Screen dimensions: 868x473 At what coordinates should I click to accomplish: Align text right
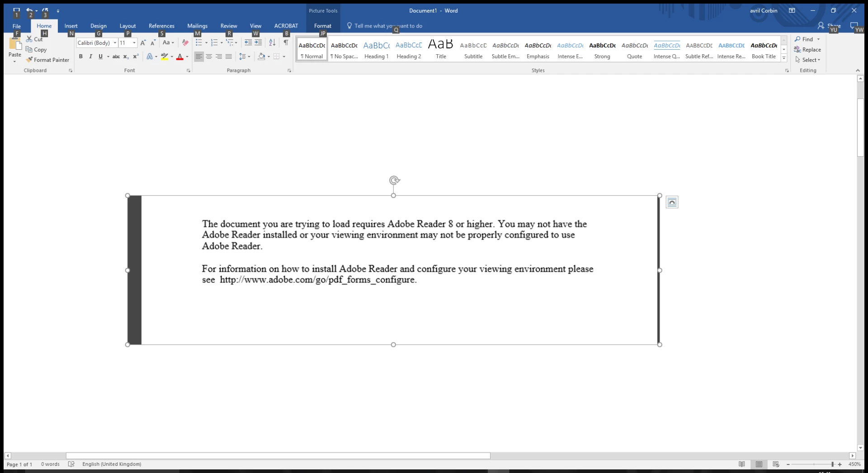coord(219,56)
